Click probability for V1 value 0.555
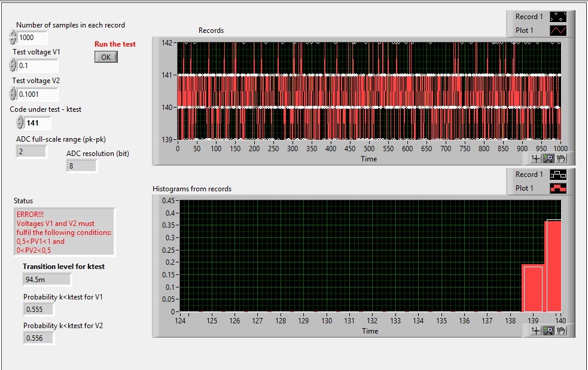This screenshot has height=370, width=588. coord(39,309)
